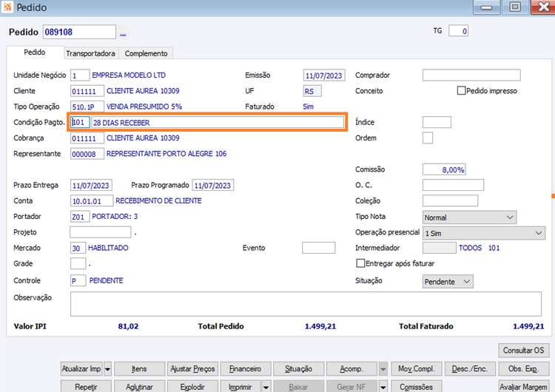This screenshot has width=555, height=392.
Task: Click the Ajustar Preços button
Action: click(192, 369)
